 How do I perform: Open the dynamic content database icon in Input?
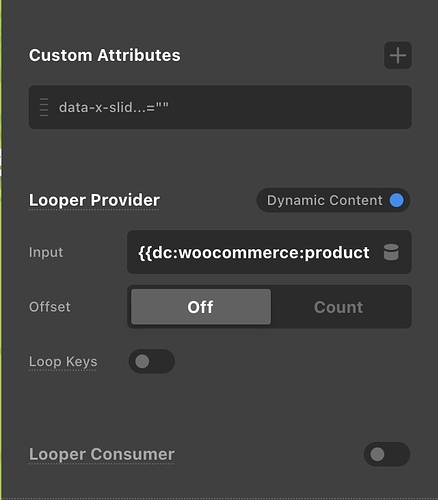pos(391,252)
